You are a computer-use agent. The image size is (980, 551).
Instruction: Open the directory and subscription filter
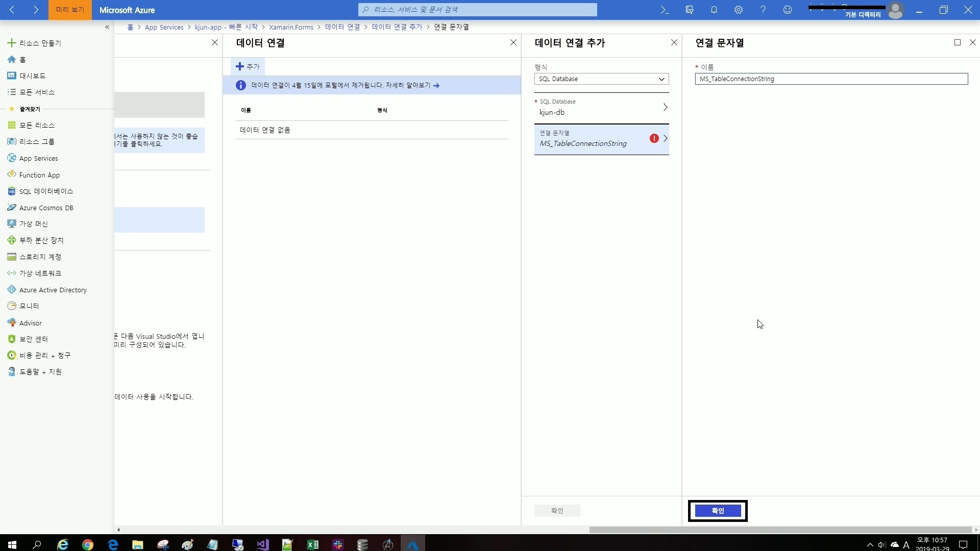[689, 10]
